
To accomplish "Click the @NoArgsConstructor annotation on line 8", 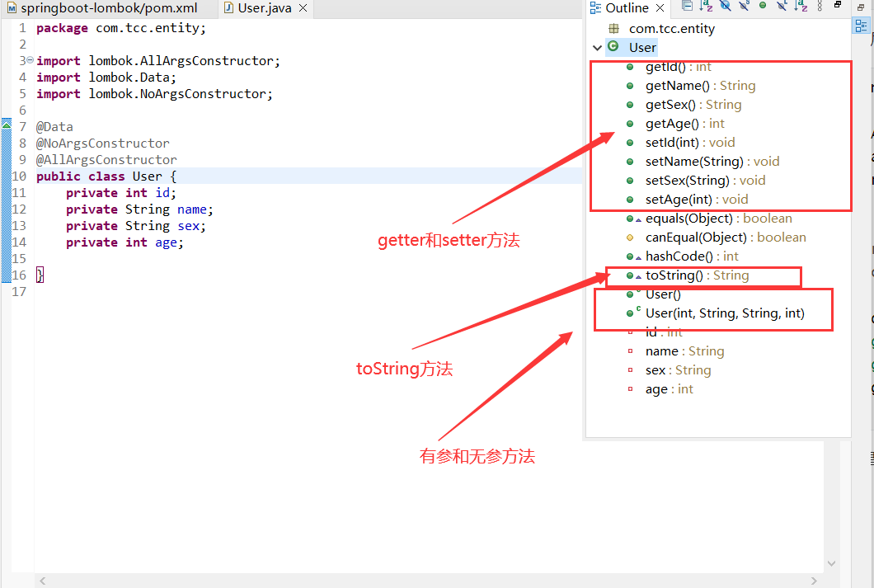I will [102, 143].
